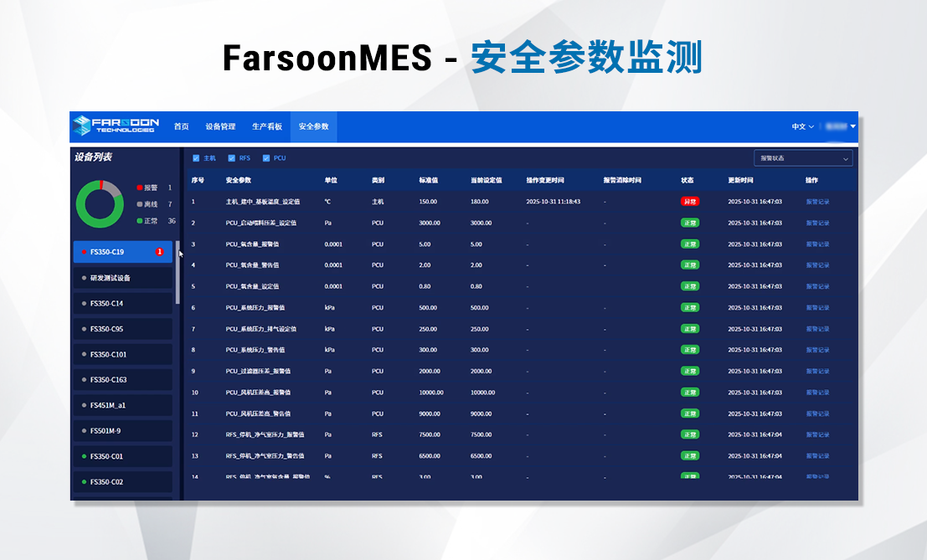
Task: Click the red 报警 legend marker
Action: [139, 188]
